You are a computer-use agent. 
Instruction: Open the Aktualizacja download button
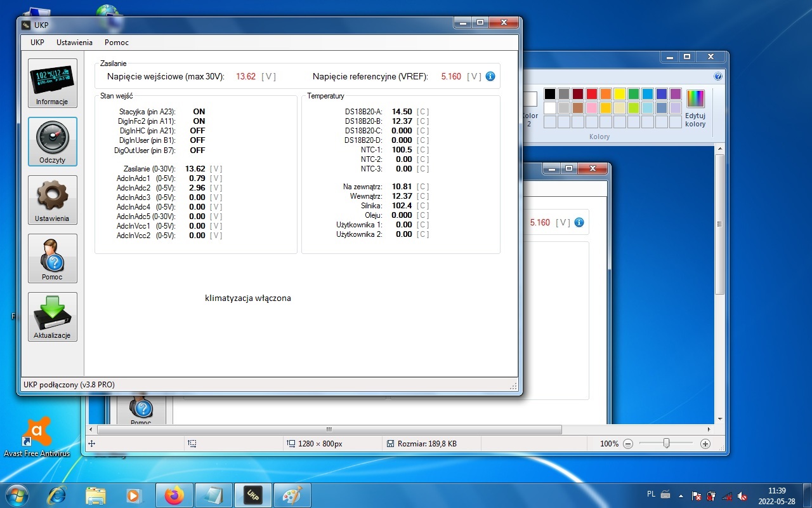(x=52, y=317)
